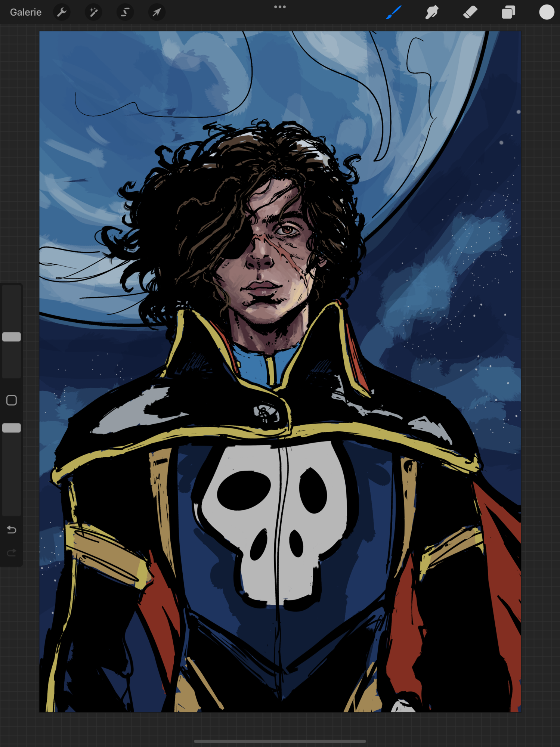Open the Galerie view
Screen dimensions: 560x747
pyautogui.click(x=25, y=12)
